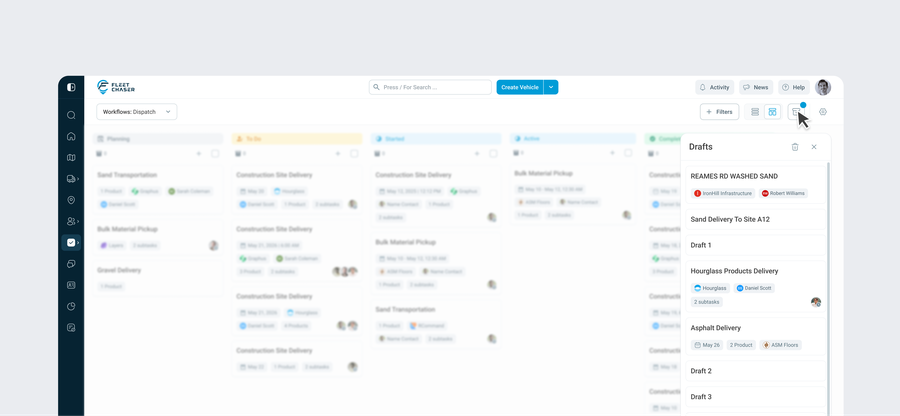Click the assignee avatar on Hourglass Products Delivery draft
The image size is (900, 416).
click(x=816, y=302)
